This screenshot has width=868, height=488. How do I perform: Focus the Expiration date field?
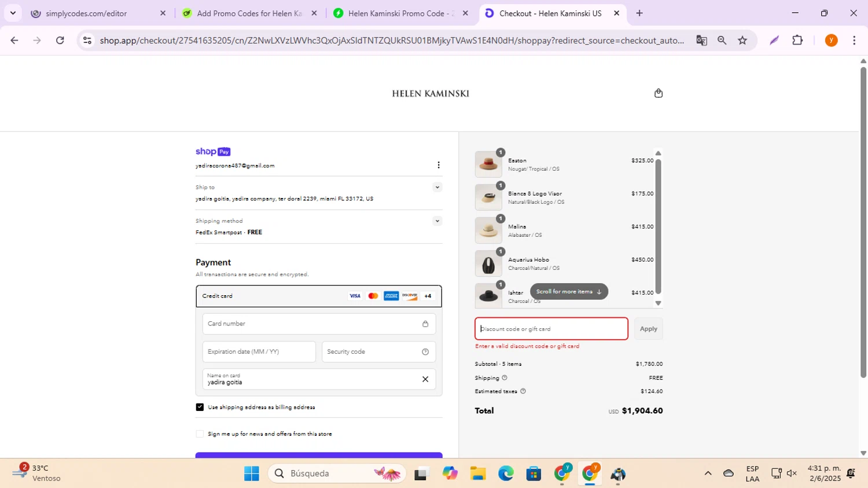[x=259, y=351]
